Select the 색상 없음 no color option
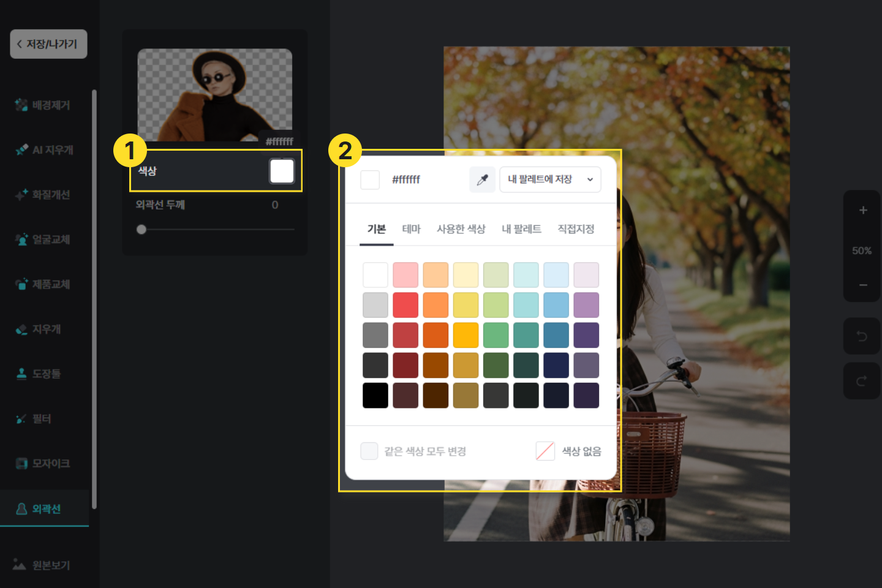Image resolution: width=882 pixels, height=588 pixels. click(x=568, y=451)
